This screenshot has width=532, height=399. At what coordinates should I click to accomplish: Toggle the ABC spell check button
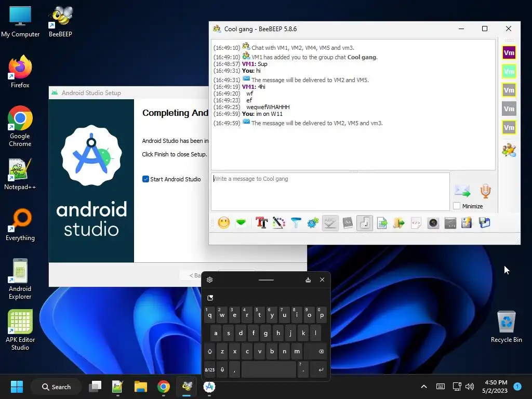pyautogui.click(x=330, y=223)
